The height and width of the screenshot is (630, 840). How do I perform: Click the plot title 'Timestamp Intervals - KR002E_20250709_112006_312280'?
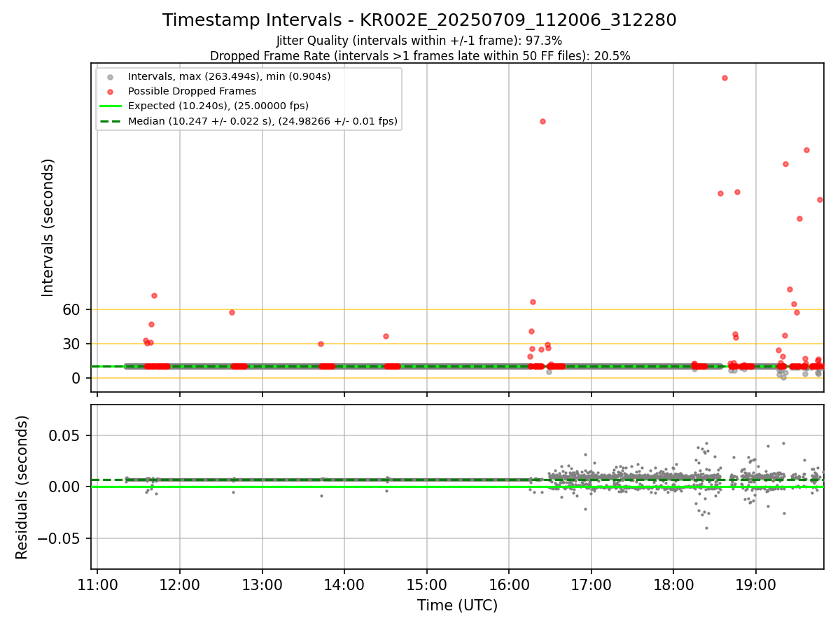click(x=419, y=20)
